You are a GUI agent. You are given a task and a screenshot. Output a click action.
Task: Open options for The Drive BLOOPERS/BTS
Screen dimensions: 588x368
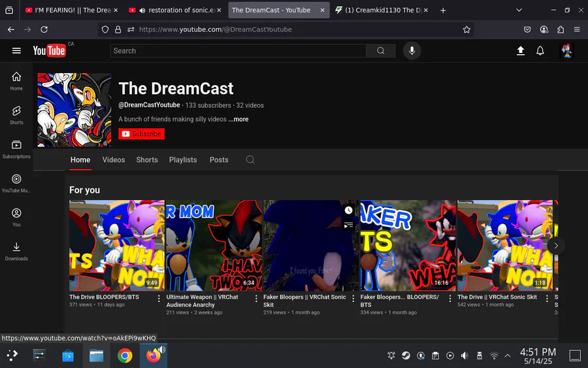point(159,298)
